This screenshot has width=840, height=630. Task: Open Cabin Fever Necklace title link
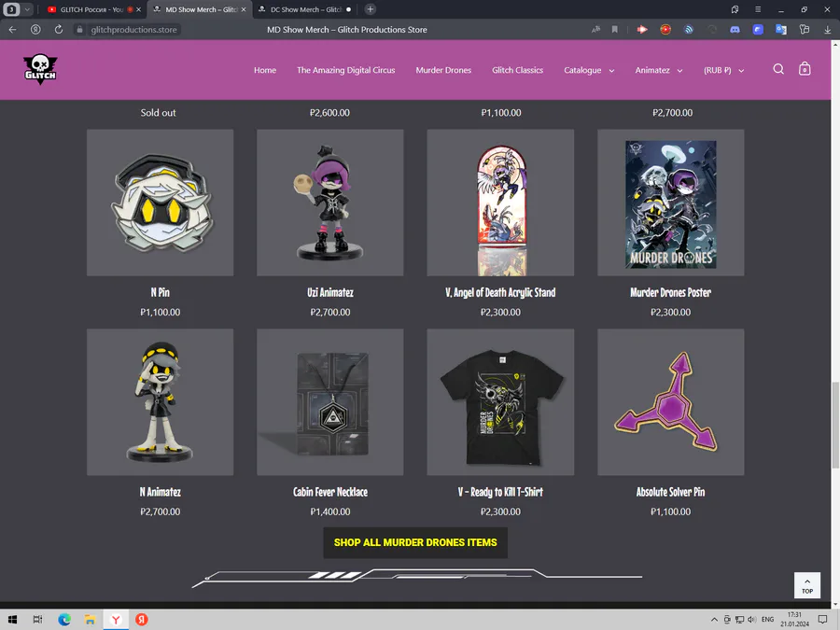tap(330, 492)
